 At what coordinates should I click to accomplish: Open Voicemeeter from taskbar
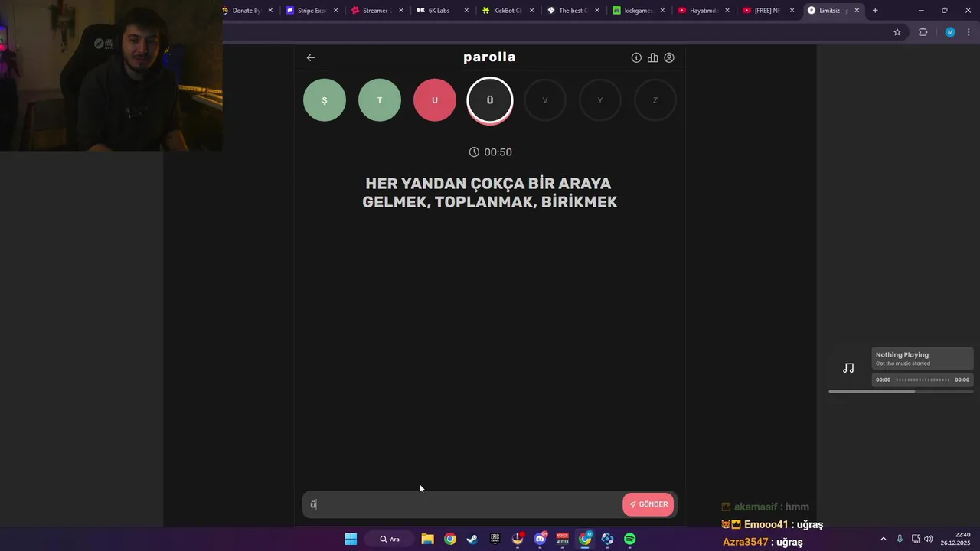coord(563,539)
